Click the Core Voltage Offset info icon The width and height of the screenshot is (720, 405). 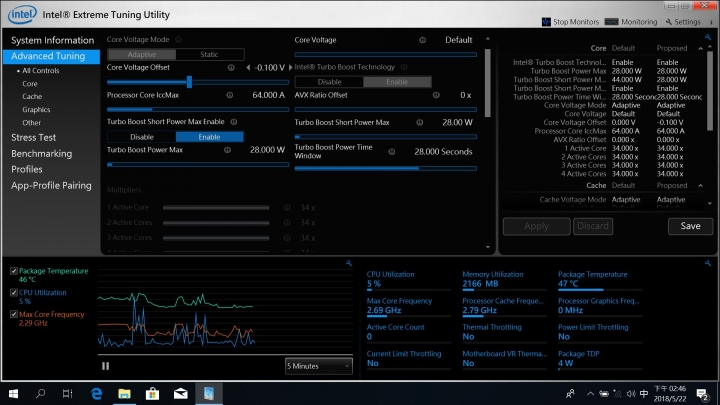tap(231, 68)
